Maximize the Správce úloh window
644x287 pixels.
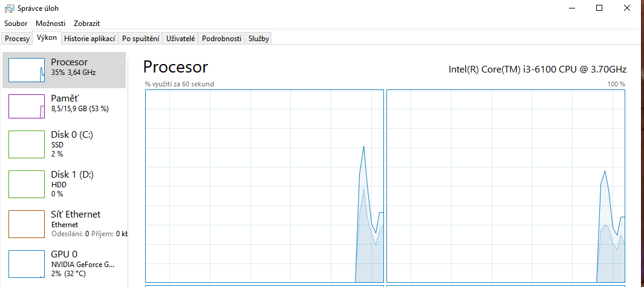(599, 8)
